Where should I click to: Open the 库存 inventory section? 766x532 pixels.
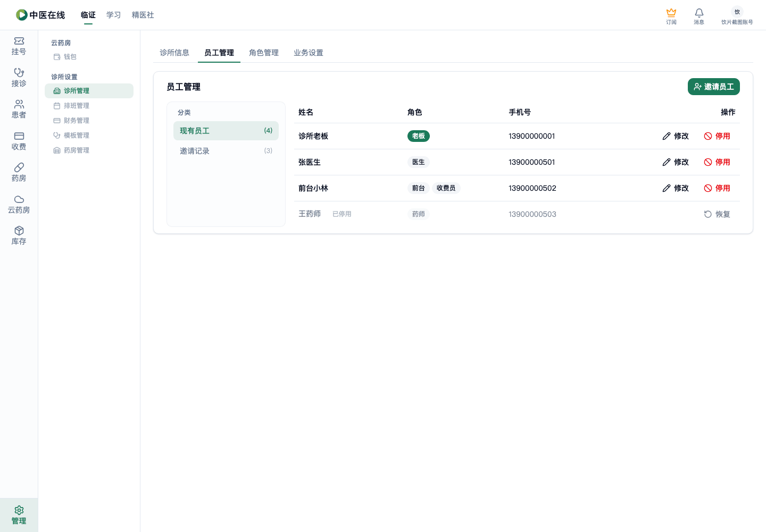point(19,236)
